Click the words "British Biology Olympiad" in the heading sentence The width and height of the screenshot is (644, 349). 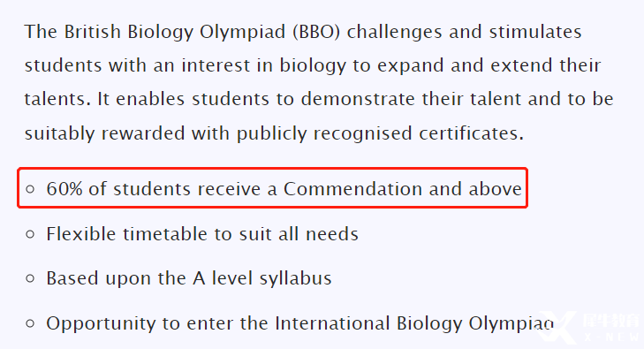click(x=175, y=32)
